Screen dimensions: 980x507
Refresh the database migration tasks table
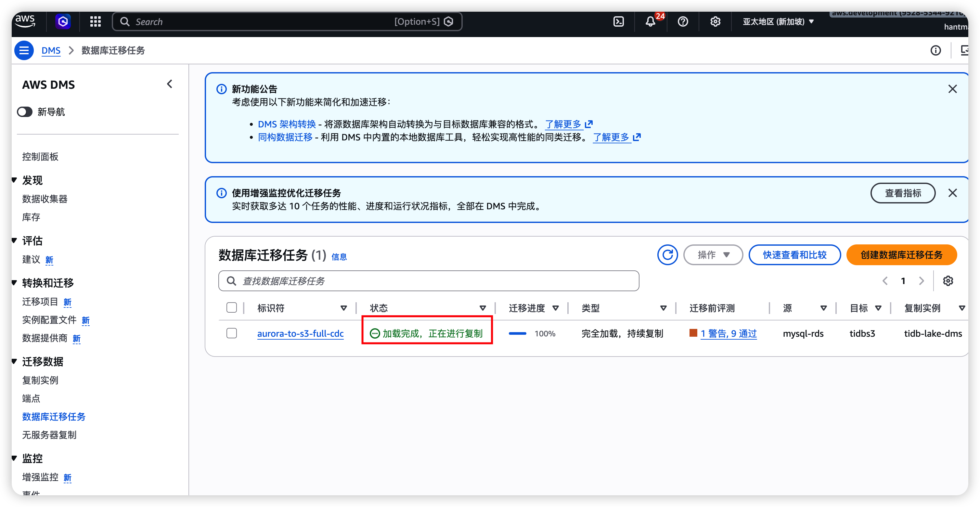click(667, 255)
